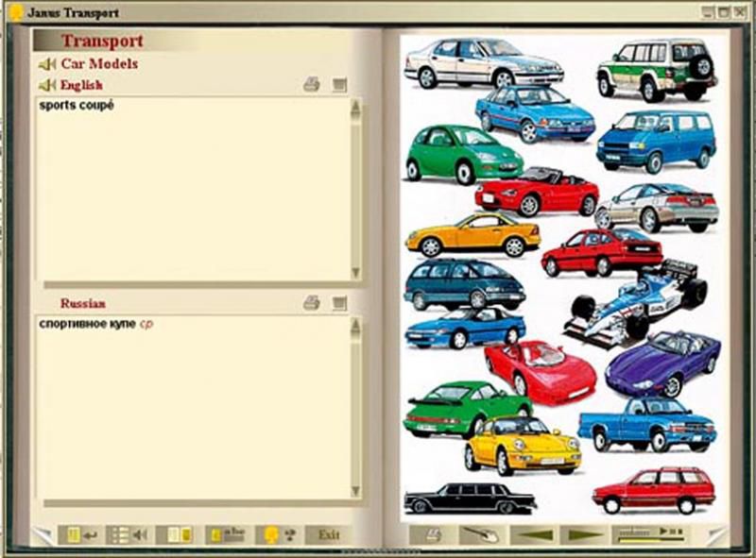Click the list with speaker icon
Screen dimensions: 756x558
128,534
